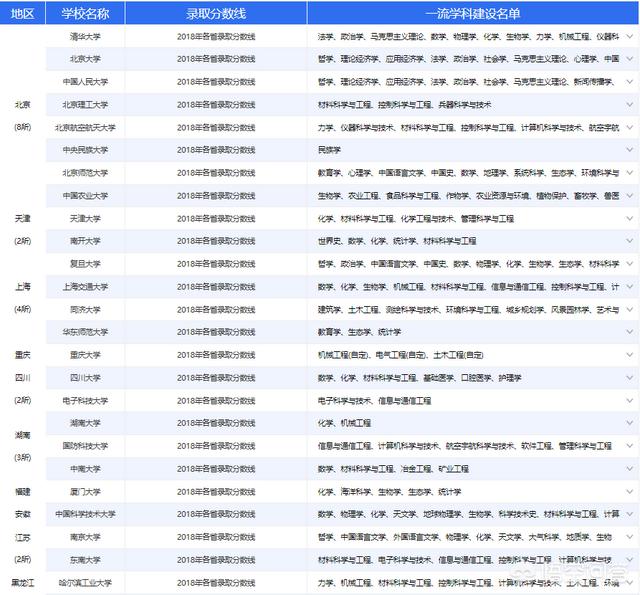Open 南京大学 2018 score line link
Image resolution: width=640 pixels, height=595 pixels.
tap(216, 537)
